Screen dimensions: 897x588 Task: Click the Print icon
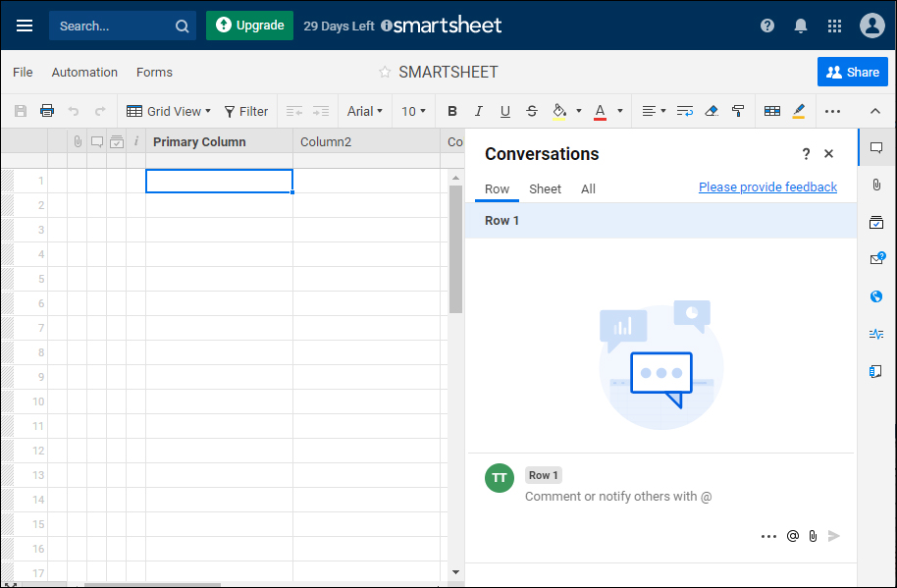(47, 111)
